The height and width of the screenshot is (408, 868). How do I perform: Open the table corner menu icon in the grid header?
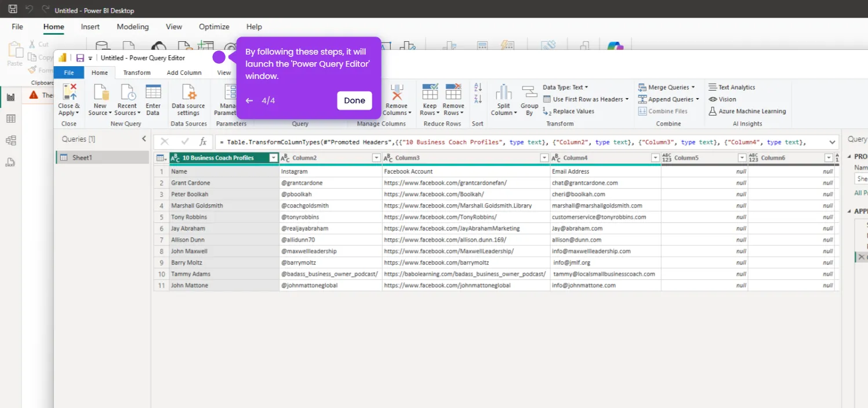tap(161, 158)
